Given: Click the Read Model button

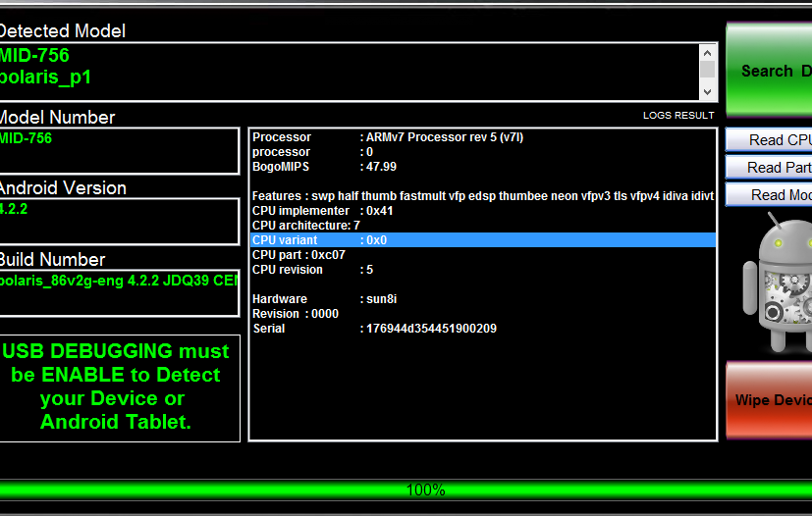Looking at the screenshot, I should (770, 194).
